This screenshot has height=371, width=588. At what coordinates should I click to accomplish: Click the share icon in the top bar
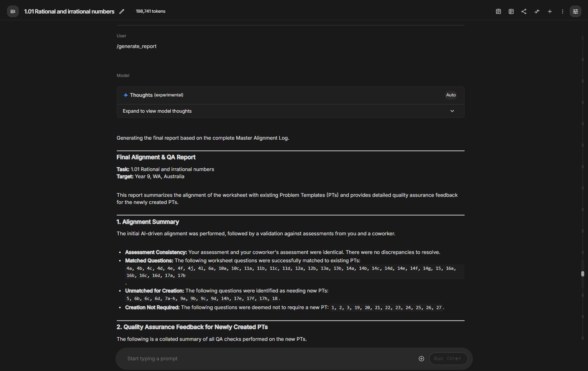524,12
